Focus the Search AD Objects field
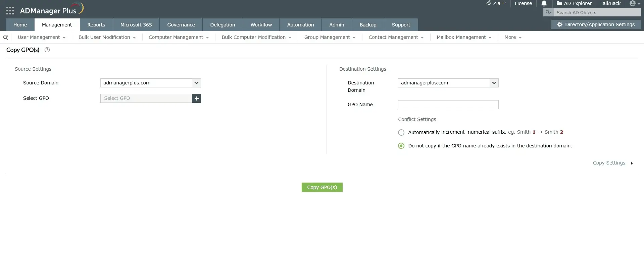 point(597,12)
